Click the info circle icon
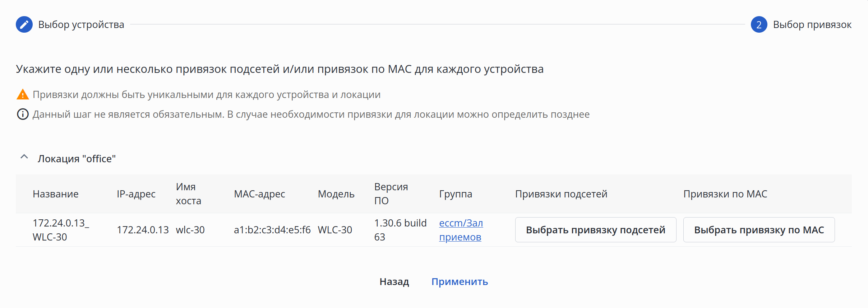The width and height of the screenshot is (868, 308). tap(23, 114)
